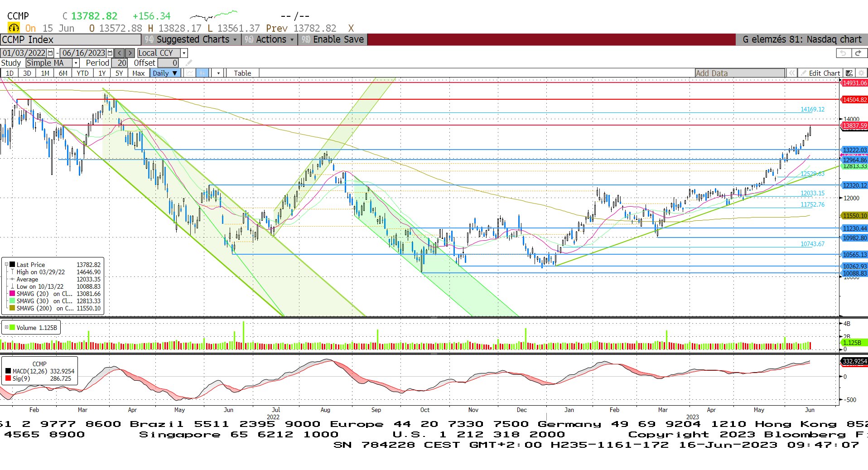This screenshot has width=868, height=470.
Task: Select the 1Y range tab
Action: click(x=102, y=73)
